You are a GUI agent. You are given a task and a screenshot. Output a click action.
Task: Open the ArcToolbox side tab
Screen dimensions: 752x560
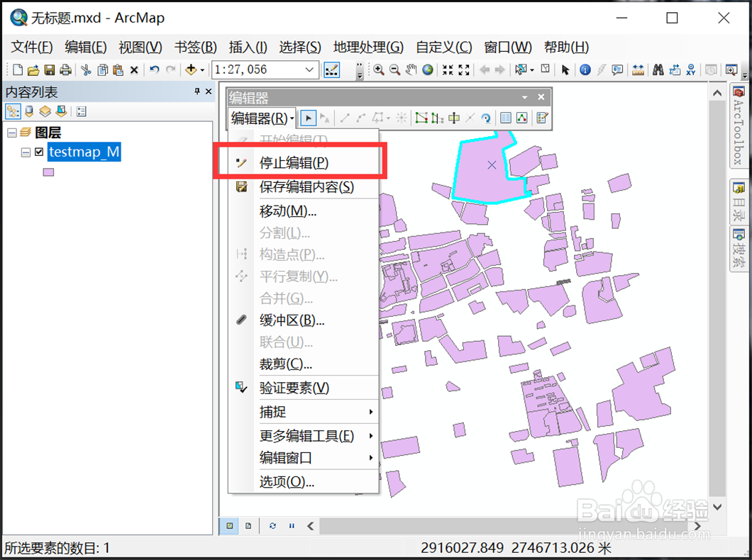(739, 125)
